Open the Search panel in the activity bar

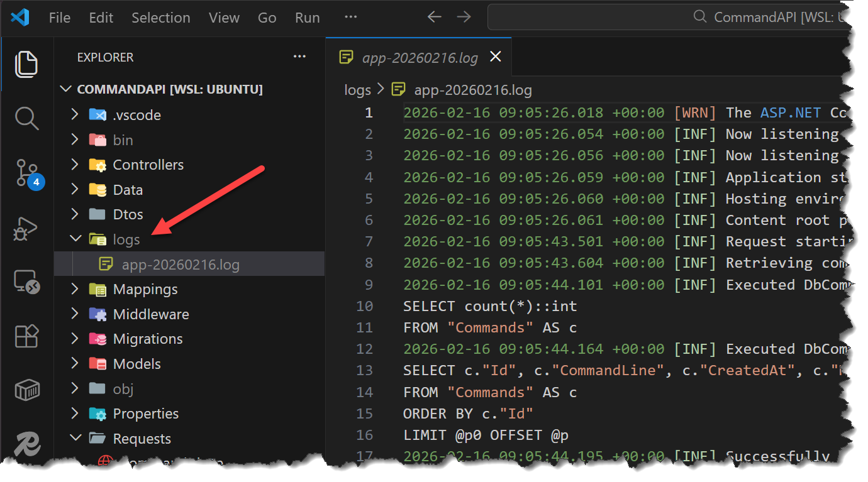(x=26, y=117)
